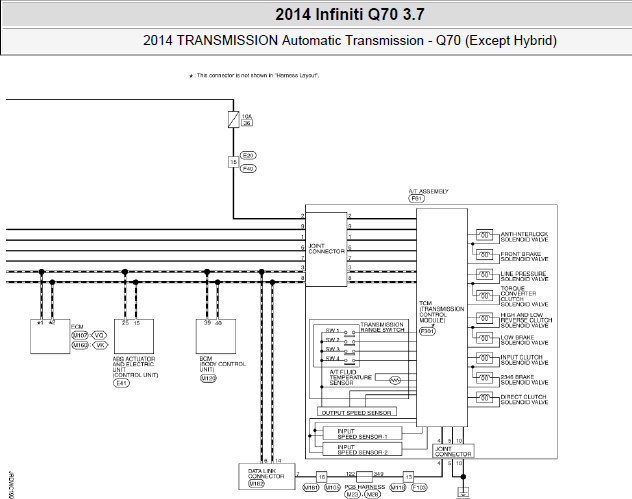Click the front brake solenoid valve coil symbol
This screenshot has width=632, height=499.
(484, 255)
